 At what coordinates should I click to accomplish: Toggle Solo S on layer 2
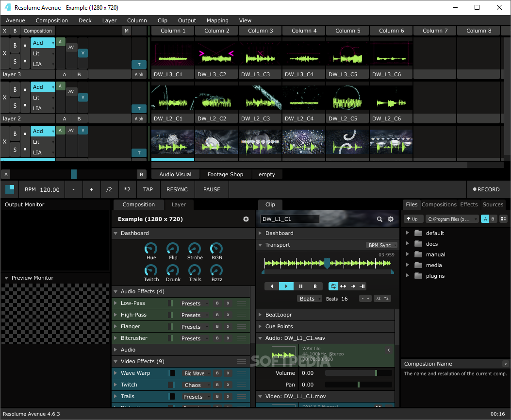pos(15,105)
